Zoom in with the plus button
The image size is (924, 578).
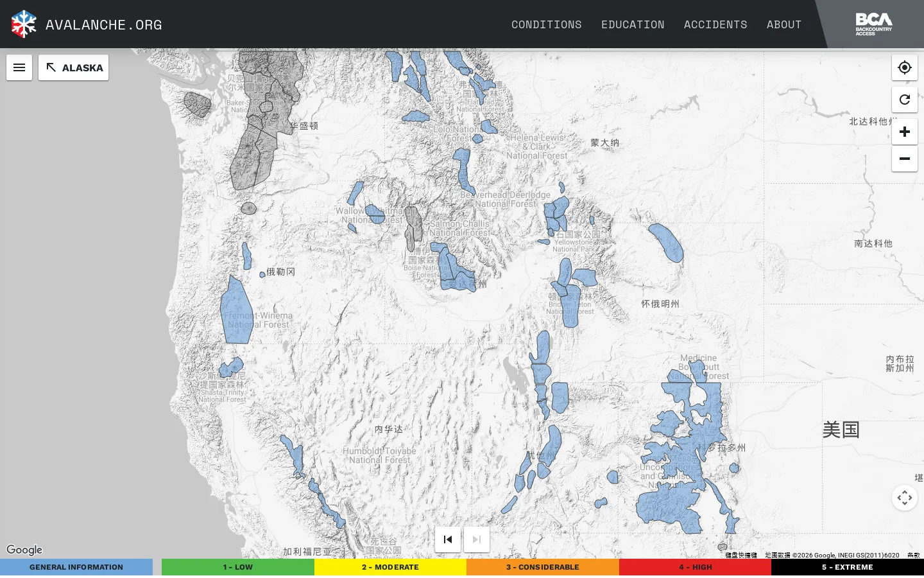click(x=905, y=132)
